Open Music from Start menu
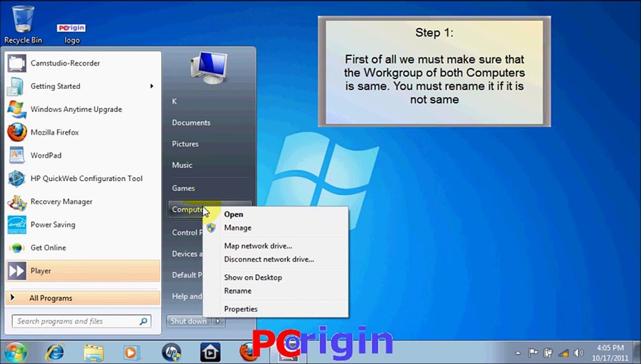 pyautogui.click(x=182, y=165)
